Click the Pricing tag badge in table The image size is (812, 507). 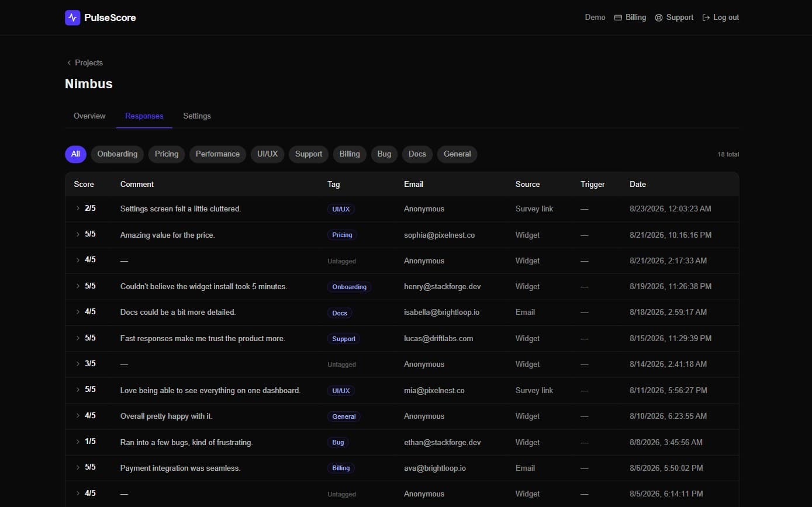tap(342, 235)
